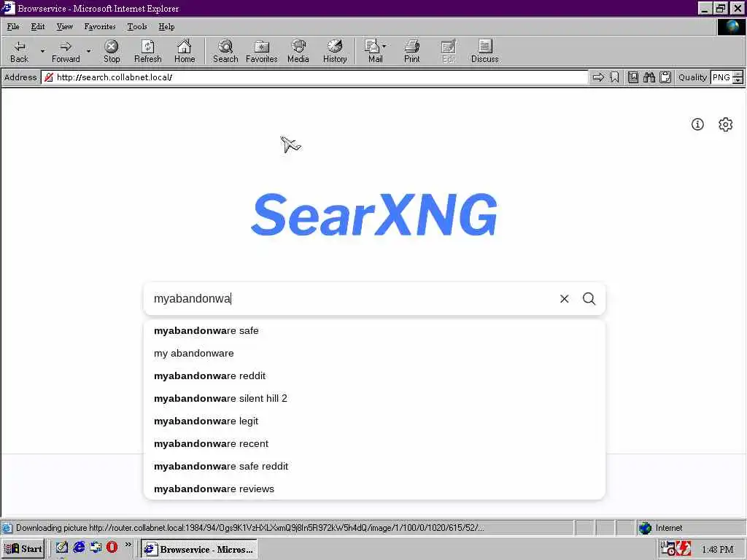Image resolution: width=747 pixels, height=560 pixels.
Task: Click Browservice taskbar window button
Action: click(x=200, y=548)
